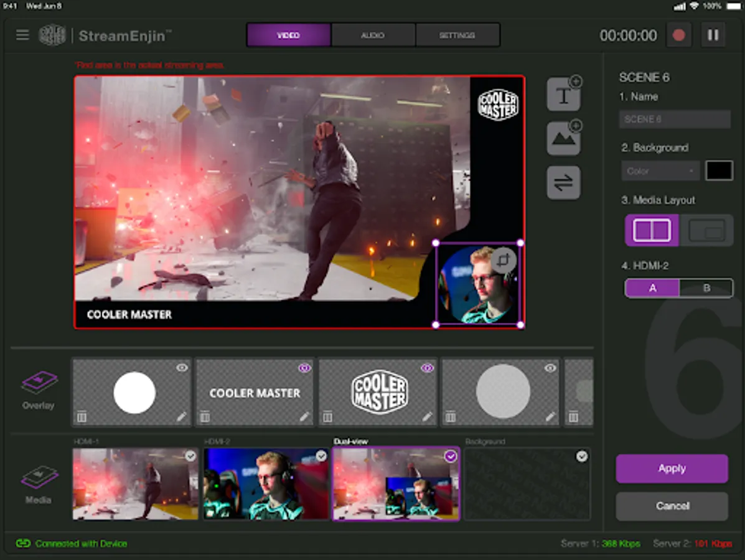Delete the Cooler Master logo overlay
Viewport: 745px width, 560px height.
pos(327,417)
